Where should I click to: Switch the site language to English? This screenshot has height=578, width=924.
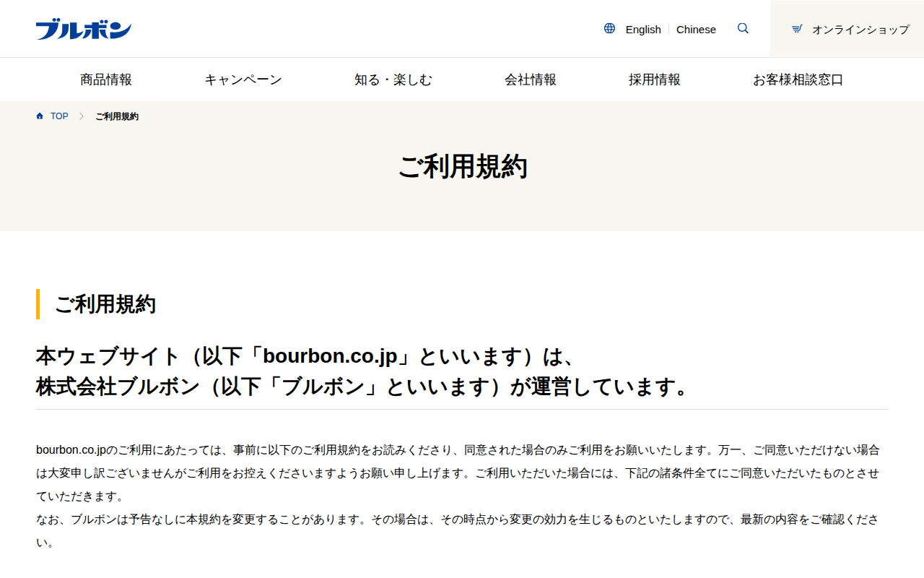click(x=643, y=30)
